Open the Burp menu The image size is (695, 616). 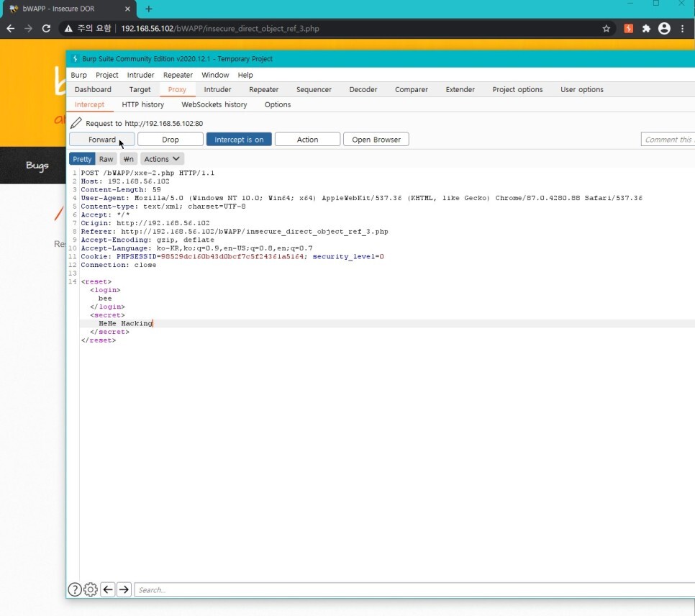(x=79, y=75)
